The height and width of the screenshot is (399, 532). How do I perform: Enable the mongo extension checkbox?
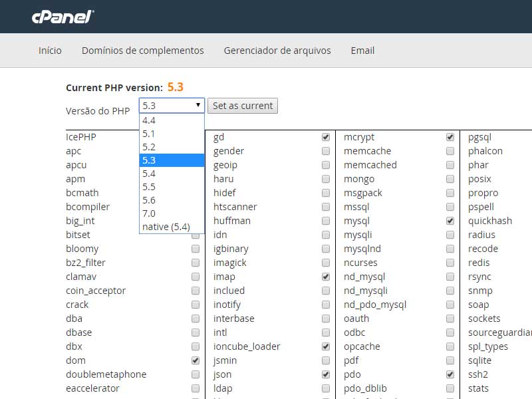tap(450, 179)
